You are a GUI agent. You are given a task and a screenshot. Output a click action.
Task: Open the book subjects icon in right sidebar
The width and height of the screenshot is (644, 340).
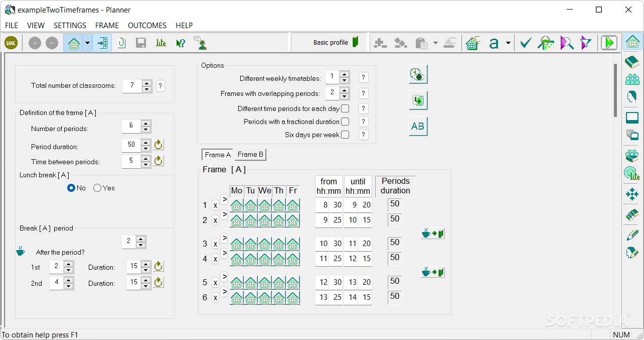tap(632, 62)
